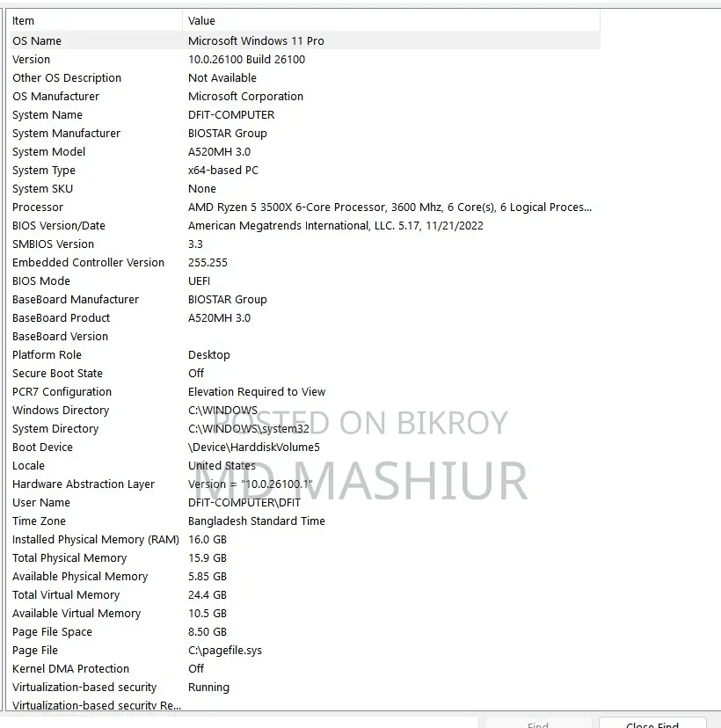Image resolution: width=721 pixels, height=728 pixels.
Task: Select the Platform Role row label
Action: (47, 355)
